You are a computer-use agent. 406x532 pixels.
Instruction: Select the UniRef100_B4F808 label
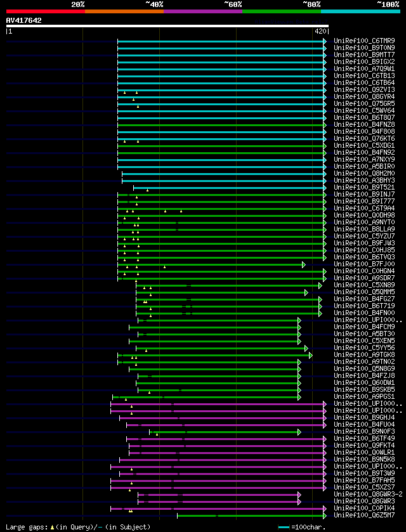point(364,132)
